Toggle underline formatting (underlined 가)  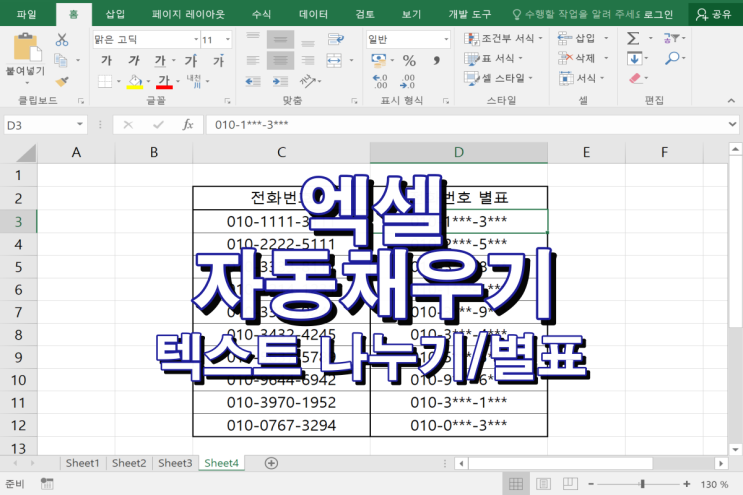click(x=160, y=60)
